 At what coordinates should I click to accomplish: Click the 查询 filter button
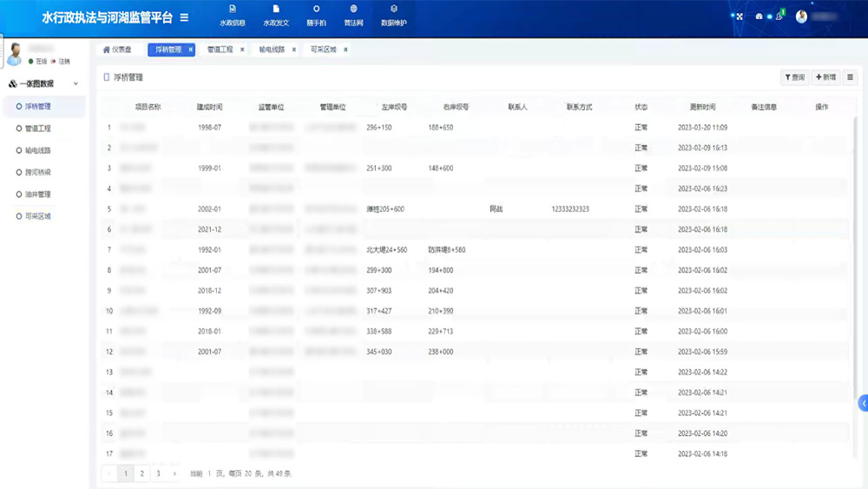(x=794, y=77)
